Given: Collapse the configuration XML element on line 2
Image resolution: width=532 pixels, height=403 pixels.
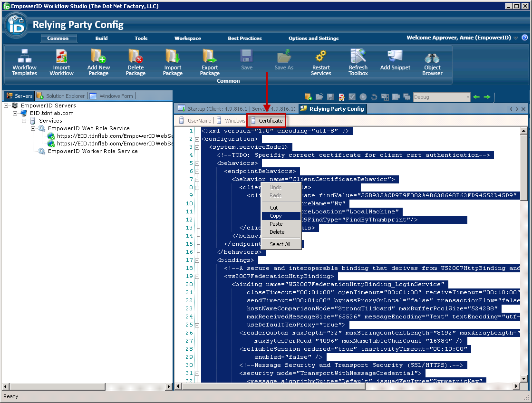Looking at the screenshot, I should point(197,139).
